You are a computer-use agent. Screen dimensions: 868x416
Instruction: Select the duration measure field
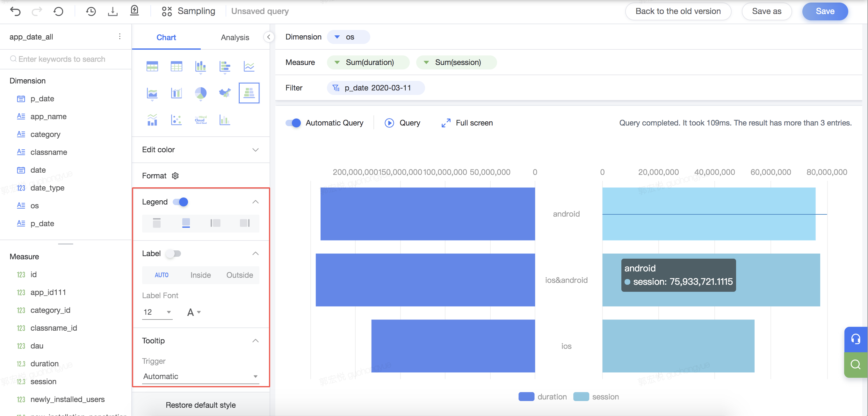[x=45, y=364]
